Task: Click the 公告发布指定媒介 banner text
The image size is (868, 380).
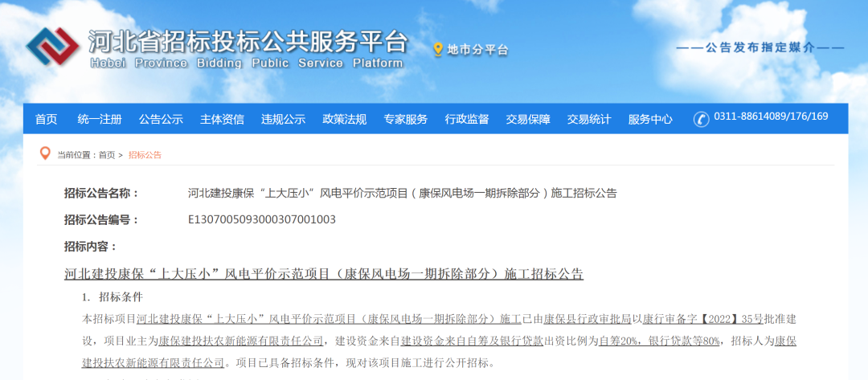Action: (760, 48)
